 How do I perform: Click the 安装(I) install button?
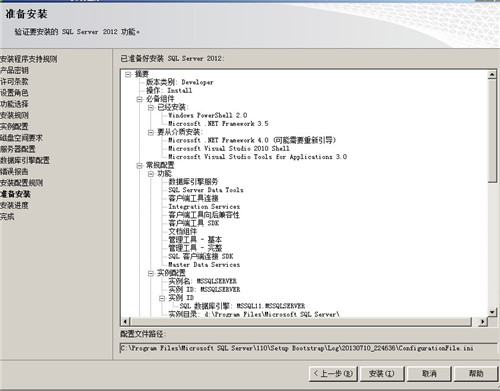382,374
